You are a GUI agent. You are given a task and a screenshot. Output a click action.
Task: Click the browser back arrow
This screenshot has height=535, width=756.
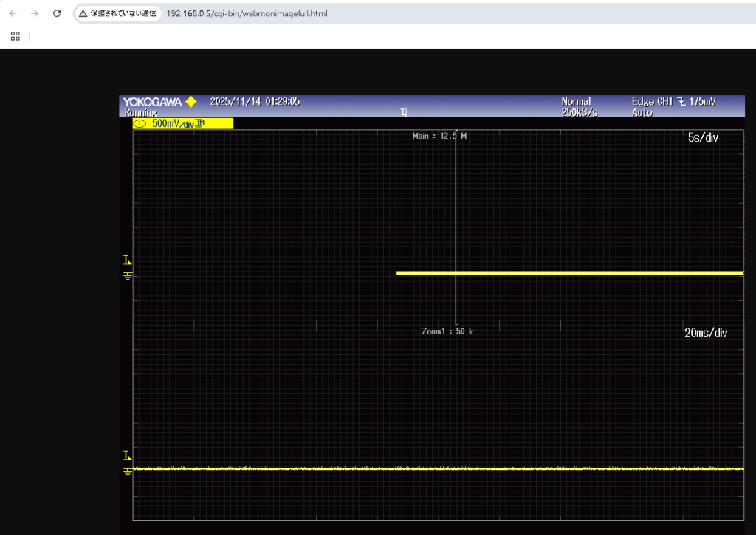13,13
